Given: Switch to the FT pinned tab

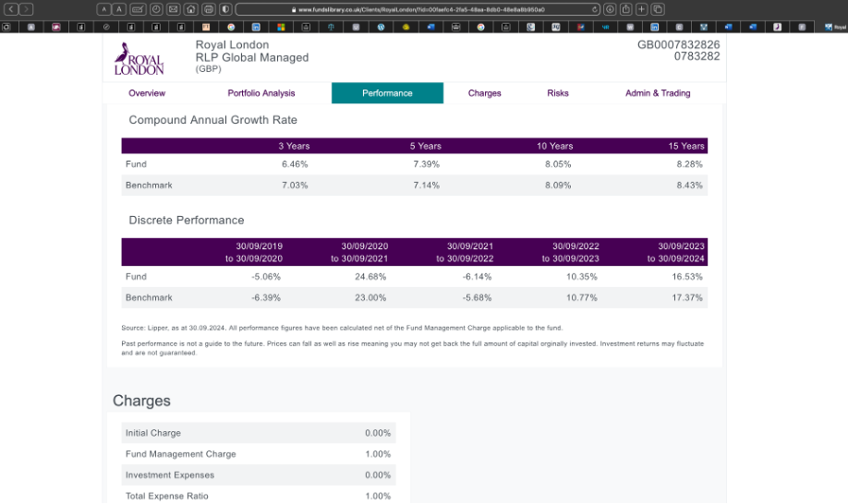Looking at the screenshot, I should 206,27.
